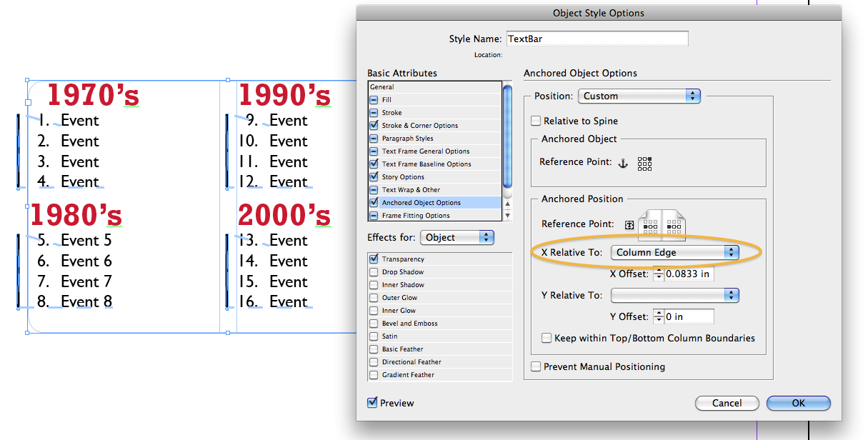Open the Effects for Object dropdown
Viewport: 868px width, 440px height.
pos(457,237)
